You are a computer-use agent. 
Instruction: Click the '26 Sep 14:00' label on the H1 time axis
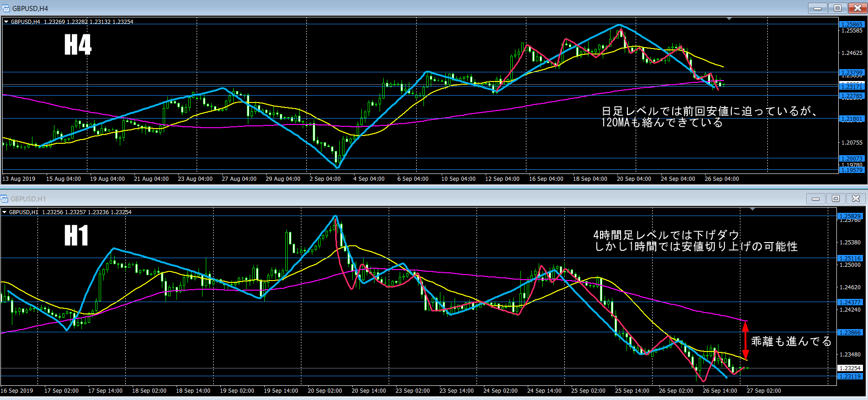(x=720, y=391)
